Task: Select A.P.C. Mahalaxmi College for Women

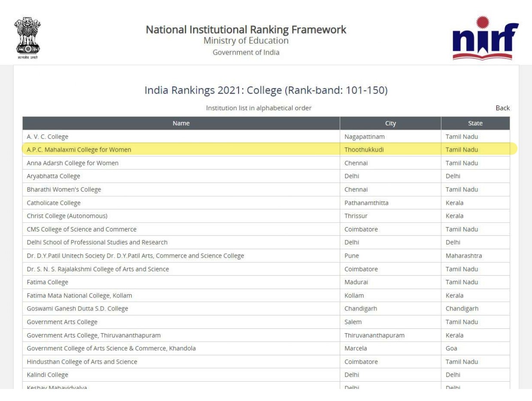Action: (x=79, y=150)
